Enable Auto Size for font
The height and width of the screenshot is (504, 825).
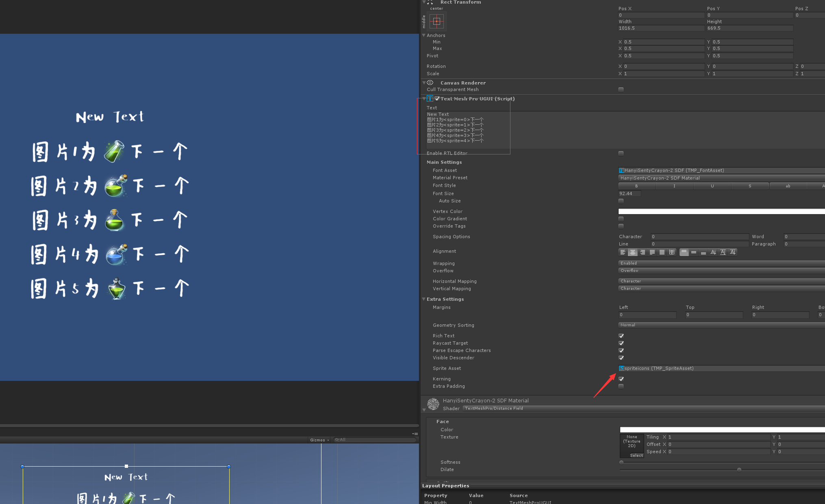[621, 200]
